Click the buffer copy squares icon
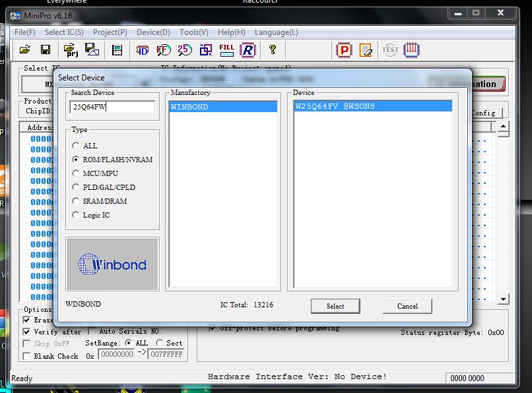532x393 pixels. click(206, 50)
